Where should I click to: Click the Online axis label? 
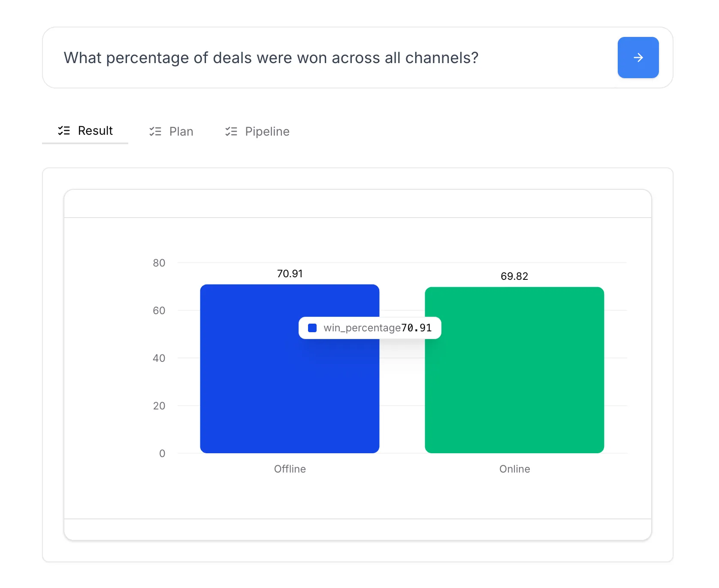pyautogui.click(x=514, y=469)
